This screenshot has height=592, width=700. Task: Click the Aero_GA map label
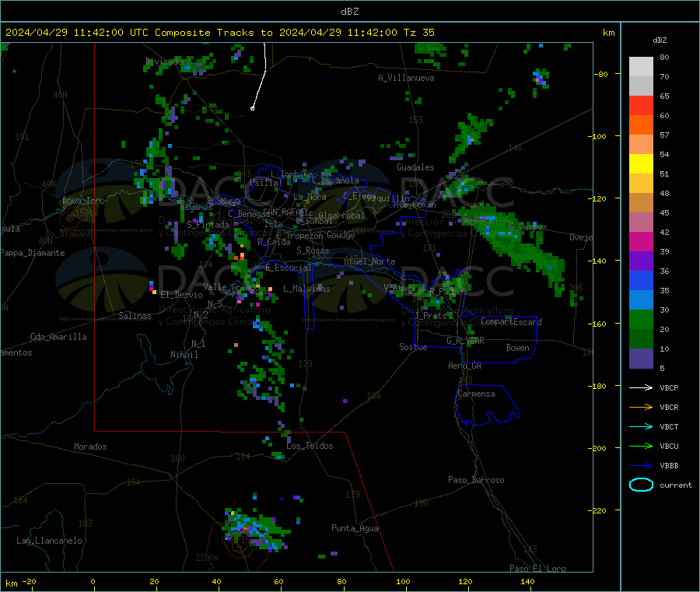pyautogui.click(x=465, y=366)
